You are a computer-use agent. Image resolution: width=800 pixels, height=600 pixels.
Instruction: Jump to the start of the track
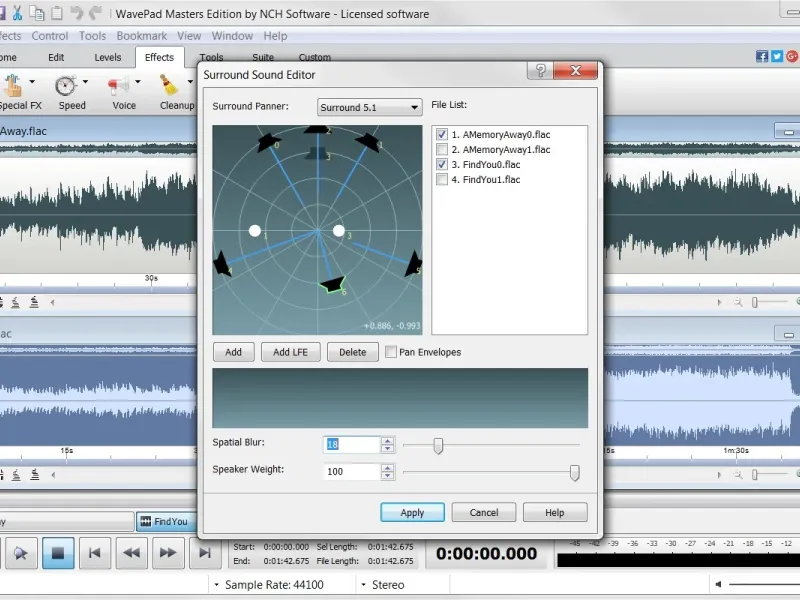(94, 552)
